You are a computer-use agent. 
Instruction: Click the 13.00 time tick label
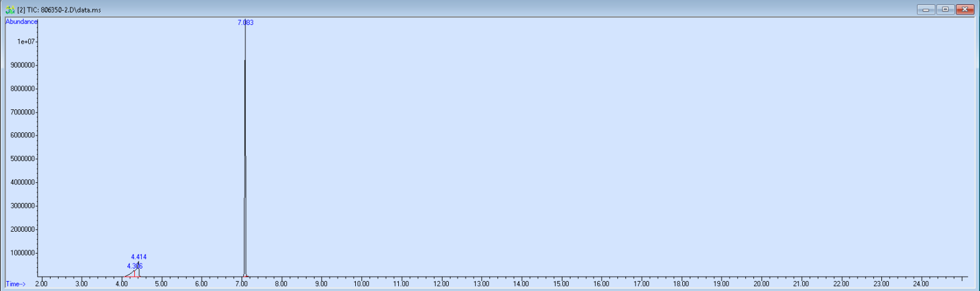481,284
